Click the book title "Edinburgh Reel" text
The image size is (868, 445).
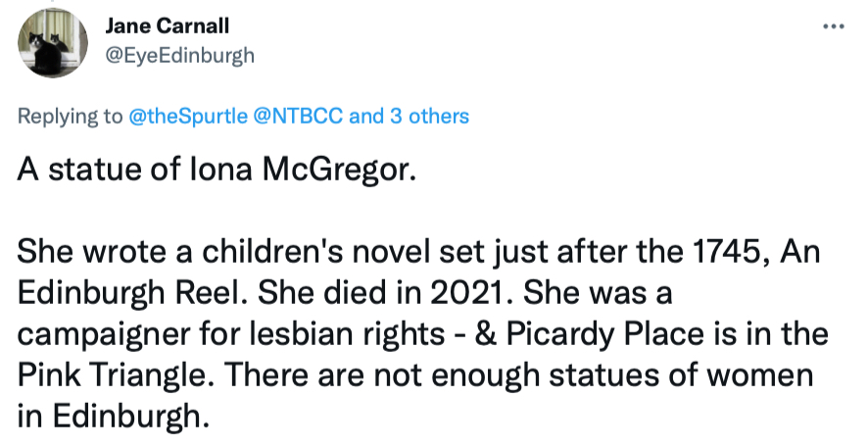pos(131,294)
